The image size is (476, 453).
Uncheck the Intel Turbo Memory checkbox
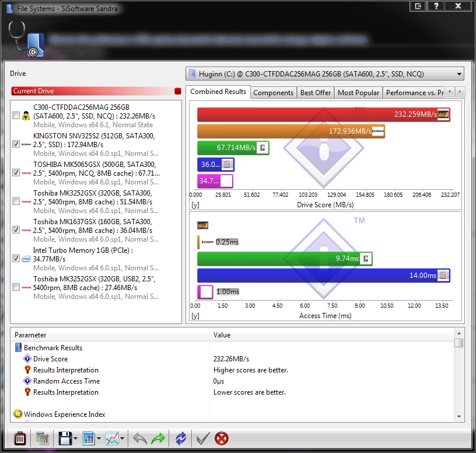[x=16, y=258]
